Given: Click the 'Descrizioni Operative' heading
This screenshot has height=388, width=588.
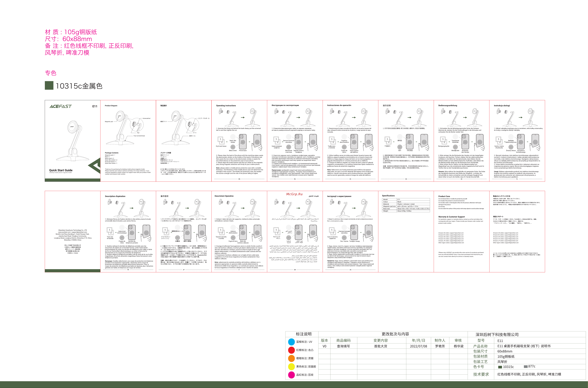Looking at the screenshot, I should (224, 196).
